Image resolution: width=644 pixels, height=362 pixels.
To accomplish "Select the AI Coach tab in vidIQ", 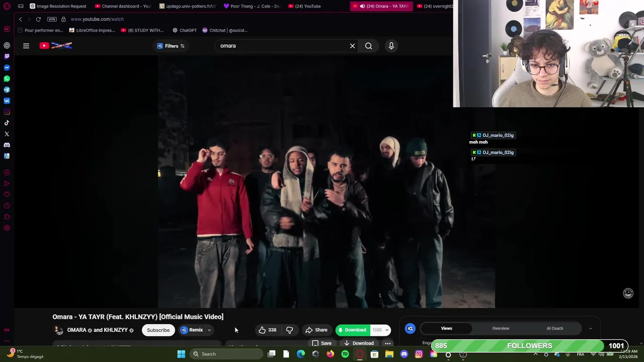I will (x=555, y=328).
